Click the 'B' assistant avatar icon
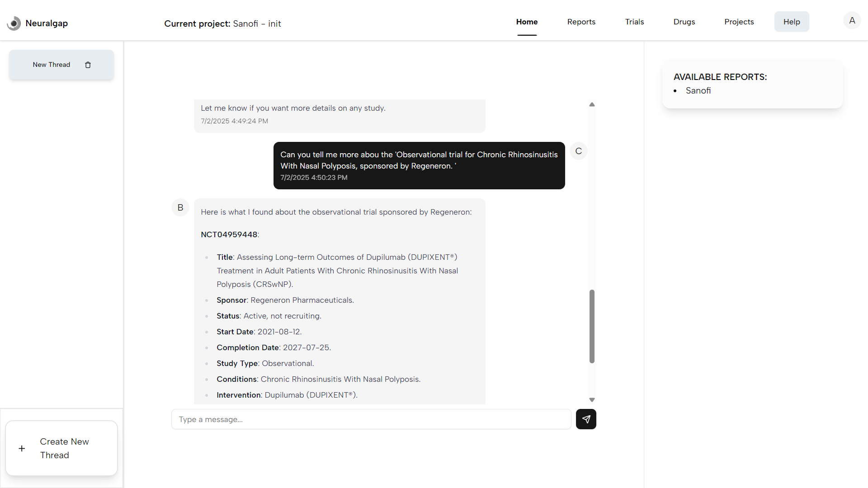The image size is (868, 488). pos(180,208)
